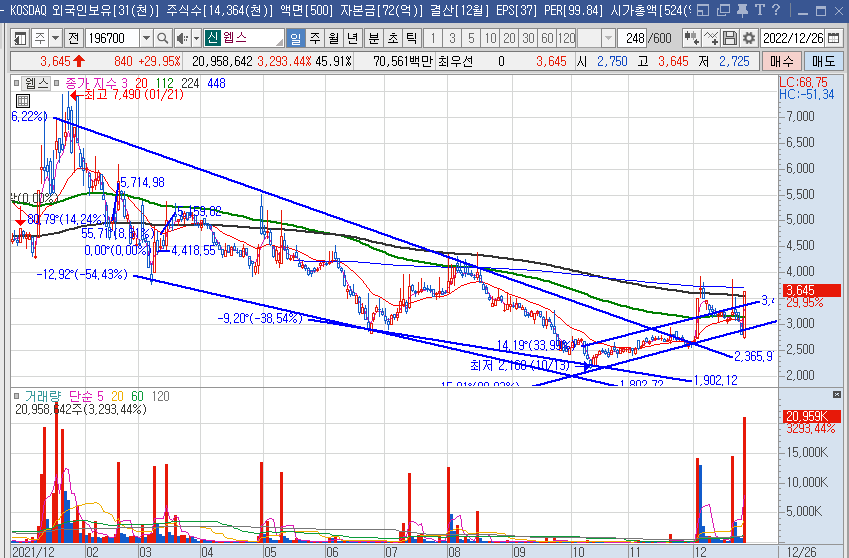849x558 pixels.
Task: Open help with the question mark icon
Action: click(x=776, y=10)
